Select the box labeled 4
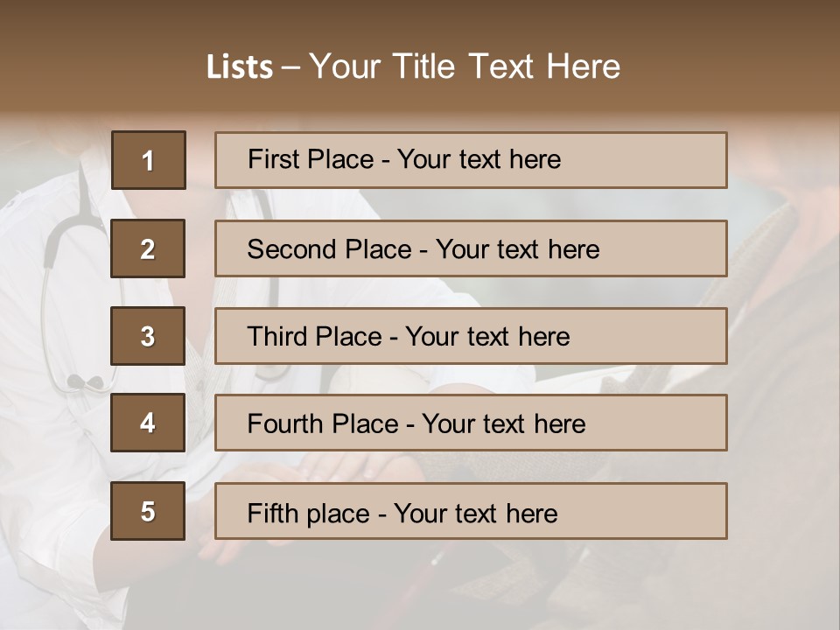The width and height of the screenshot is (840, 630). (148, 423)
